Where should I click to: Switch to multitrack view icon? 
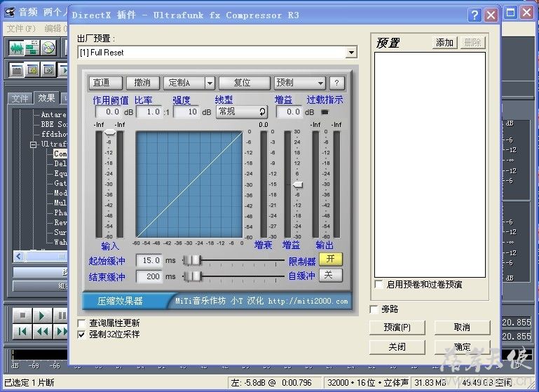pyautogui.click(x=32, y=48)
